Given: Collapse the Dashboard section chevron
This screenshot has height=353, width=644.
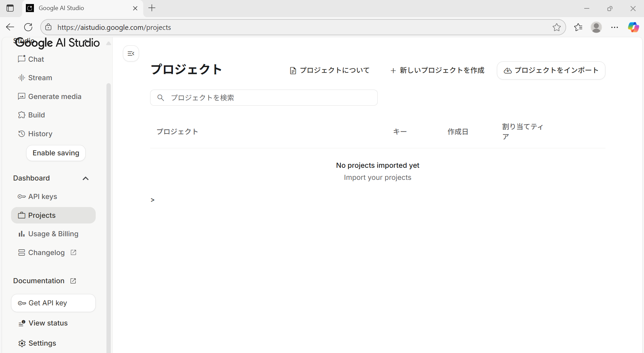Looking at the screenshot, I should click(86, 179).
